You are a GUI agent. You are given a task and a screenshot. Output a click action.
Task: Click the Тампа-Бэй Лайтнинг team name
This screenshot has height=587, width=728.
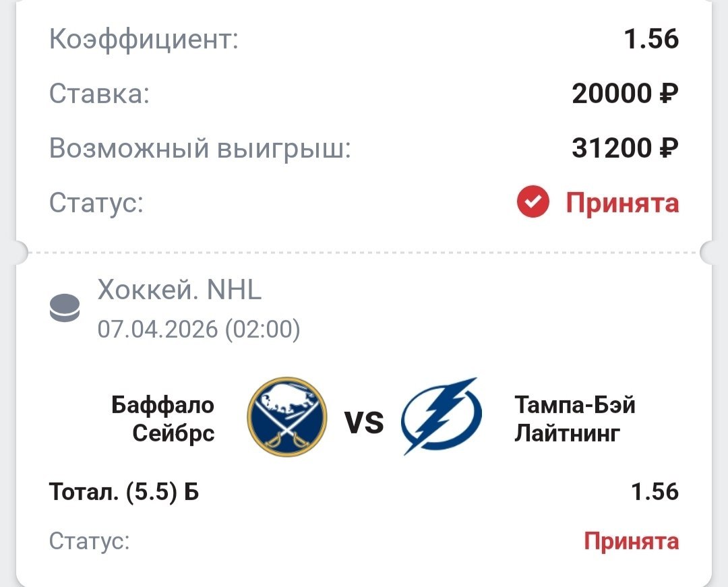coord(575,419)
